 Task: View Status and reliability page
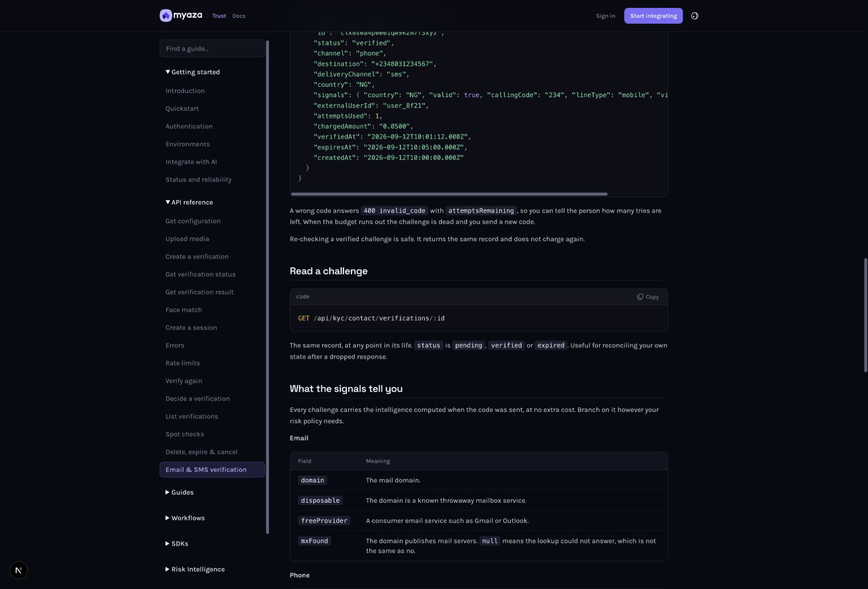[x=198, y=180]
